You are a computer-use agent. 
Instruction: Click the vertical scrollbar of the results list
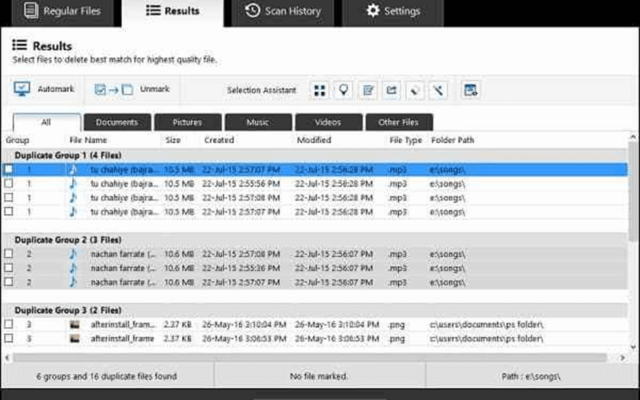pos(633,192)
